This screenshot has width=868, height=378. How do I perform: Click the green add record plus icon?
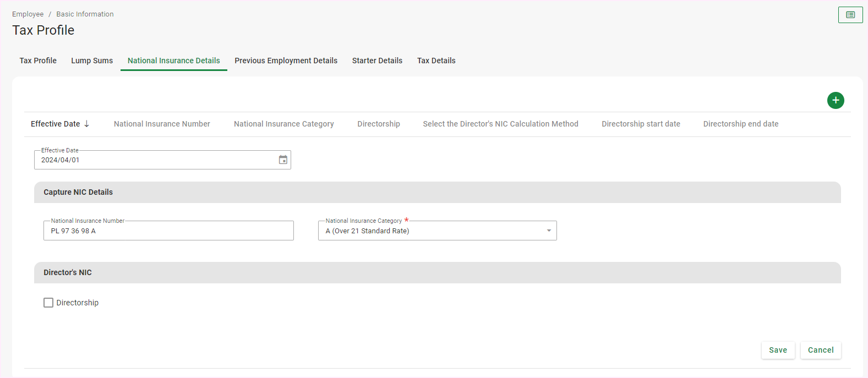point(835,100)
